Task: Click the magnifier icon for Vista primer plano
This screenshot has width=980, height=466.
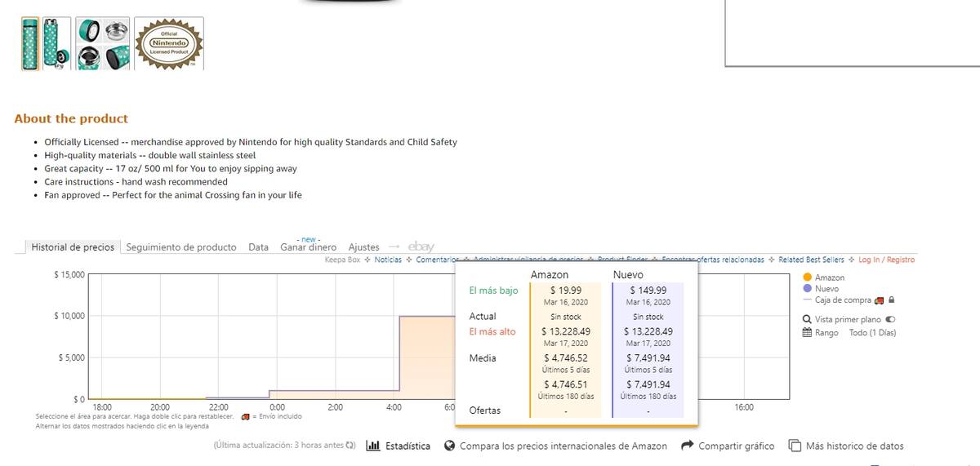Action: coord(807,320)
